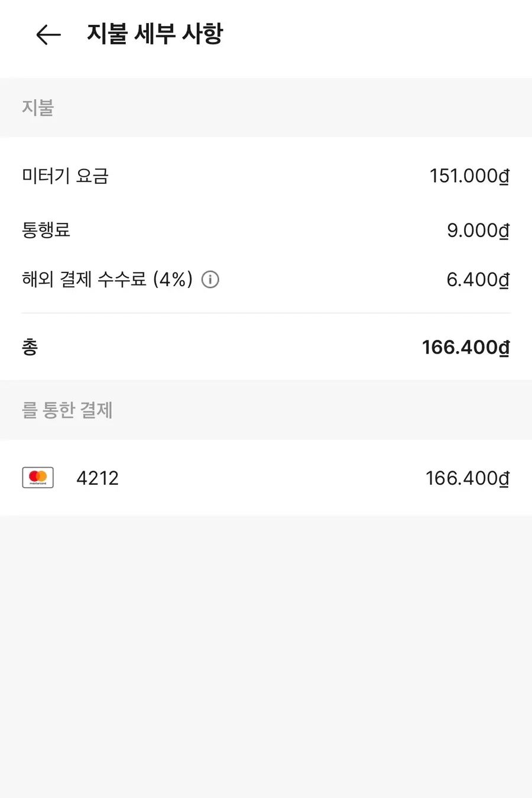This screenshot has width=532, height=798.
Task: Click the divider line above the total row
Action: click(266, 313)
